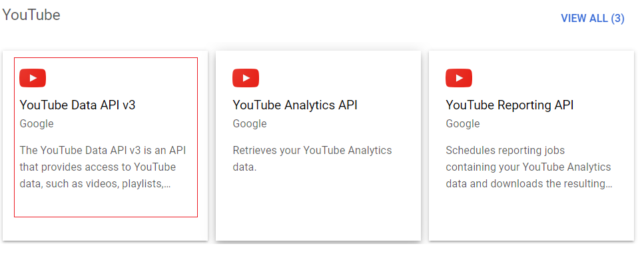This screenshot has height=254, width=644.
Task: Select the YouTube Reporting API title
Action: pyautogui.click(x=509, y=105)
